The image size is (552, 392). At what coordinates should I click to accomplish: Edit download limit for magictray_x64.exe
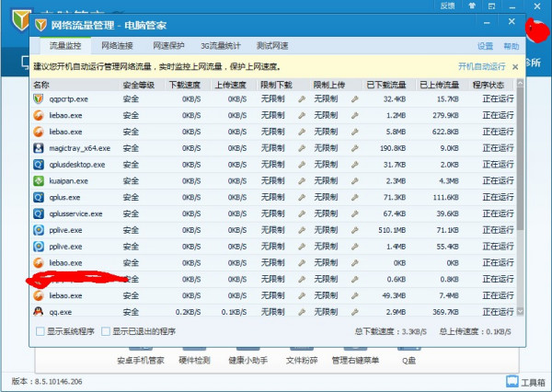point(302,148)
